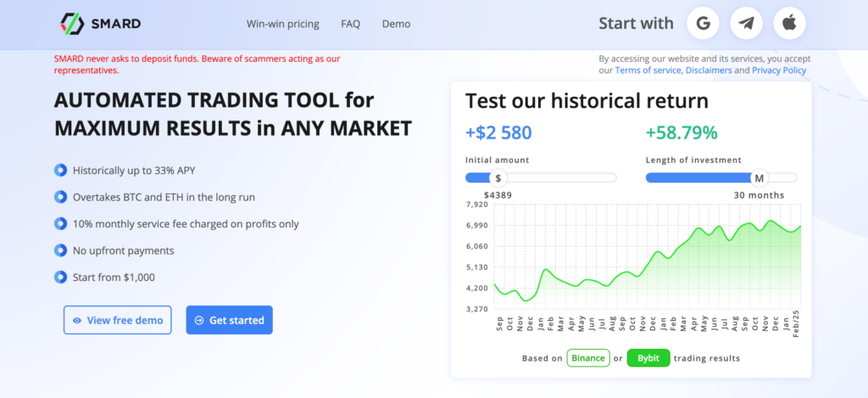The width and height of the screenshot is (868, 398).
Task: Click the +$2 580 profit value
Action: (498, 132)
